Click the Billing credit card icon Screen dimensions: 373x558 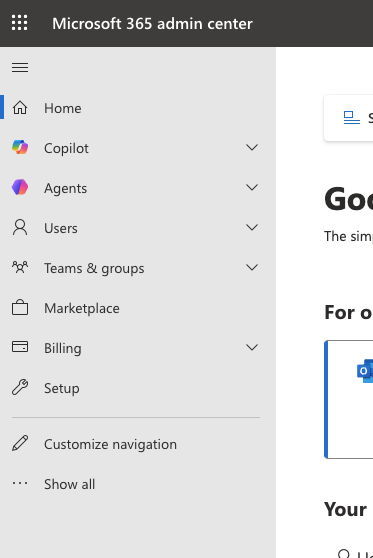(x=20, y=347)
